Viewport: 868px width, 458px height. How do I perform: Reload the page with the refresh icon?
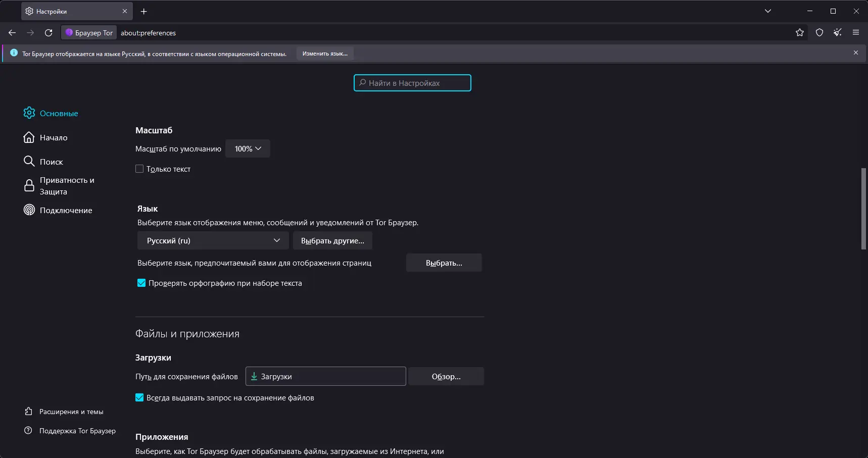tap(49, 33)
